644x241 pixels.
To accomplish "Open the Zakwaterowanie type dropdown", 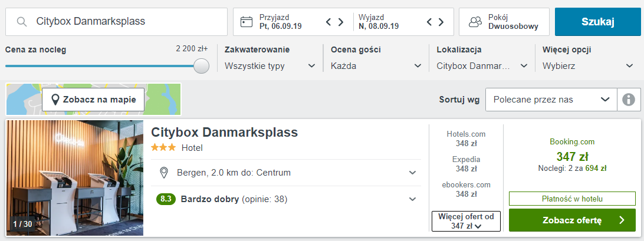I will tap(270, 65).
